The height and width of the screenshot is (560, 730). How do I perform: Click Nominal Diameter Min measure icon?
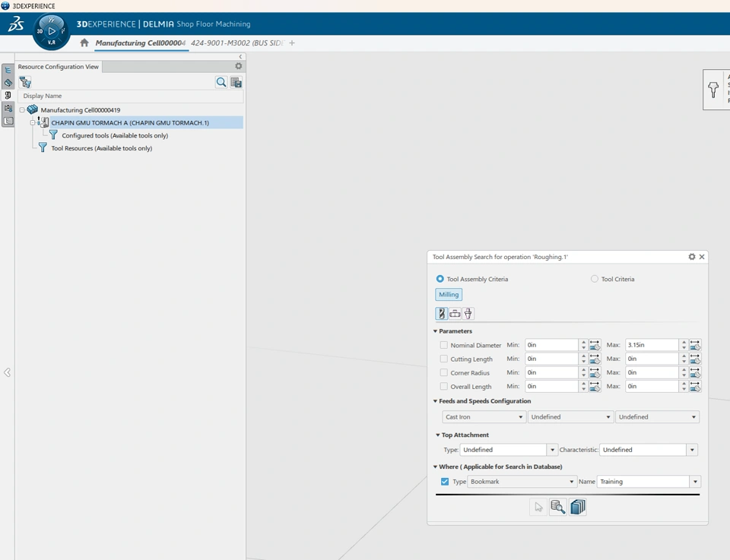click(595, 345)
